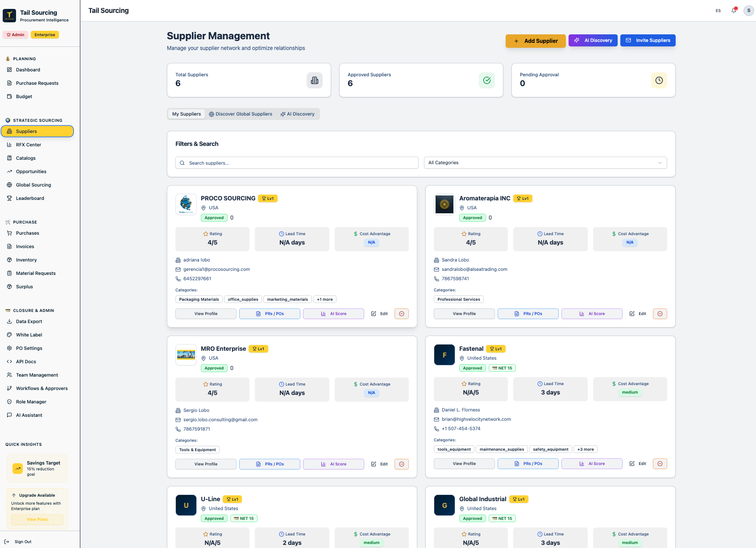Switch to AI Discovery tab
Screen dimensions: 756x548
point(298,114)
